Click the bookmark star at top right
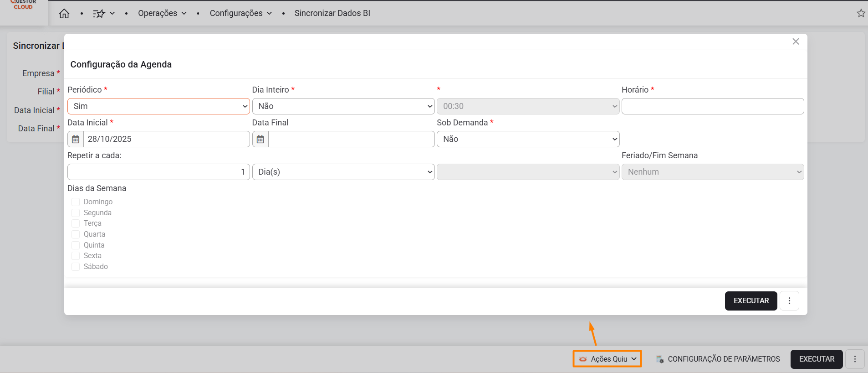Screen dimensions: 868x373 [x=861, y=13]
